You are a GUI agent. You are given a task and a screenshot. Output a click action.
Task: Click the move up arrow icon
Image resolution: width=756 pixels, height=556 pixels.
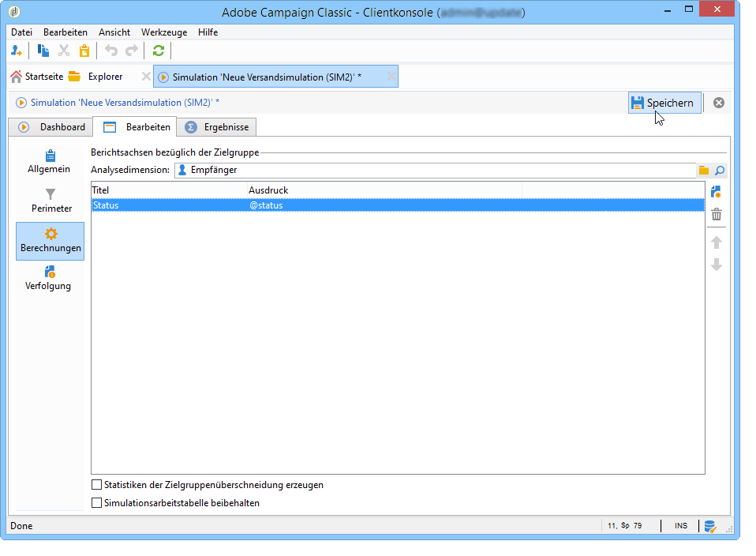pyautogui.click(x=717, y=242)
